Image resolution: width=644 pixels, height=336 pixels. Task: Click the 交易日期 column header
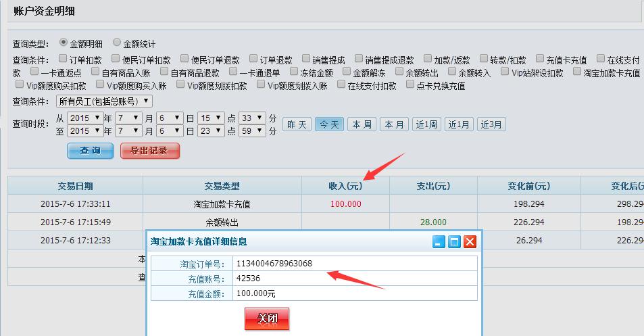click(75, 186)
